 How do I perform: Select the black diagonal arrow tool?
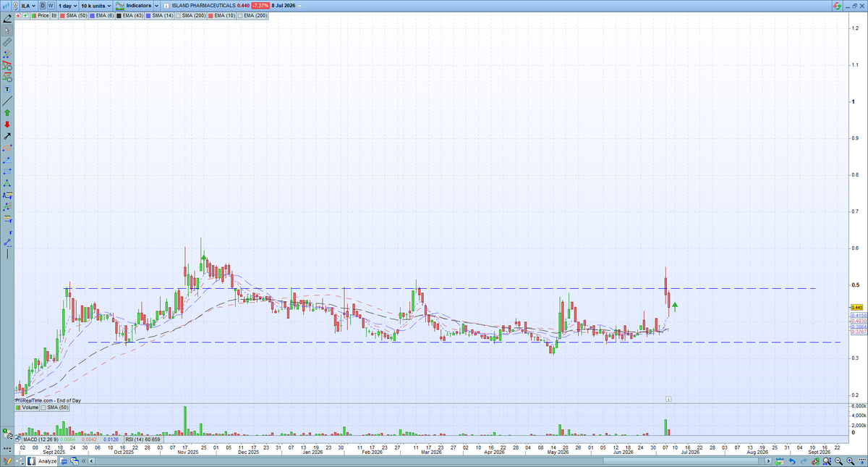tap(7, 136)
